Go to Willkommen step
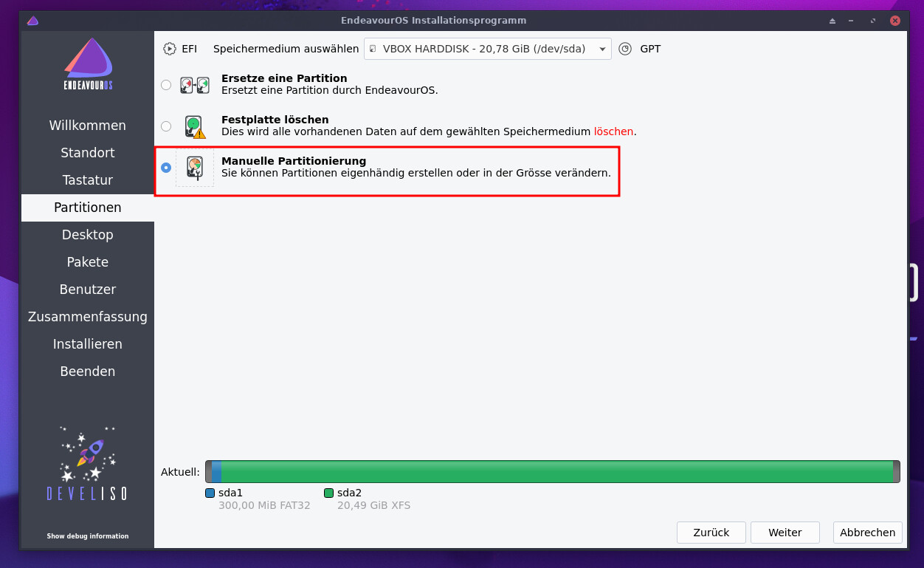Viewport: 924px width, 568px height. point(88,126)
